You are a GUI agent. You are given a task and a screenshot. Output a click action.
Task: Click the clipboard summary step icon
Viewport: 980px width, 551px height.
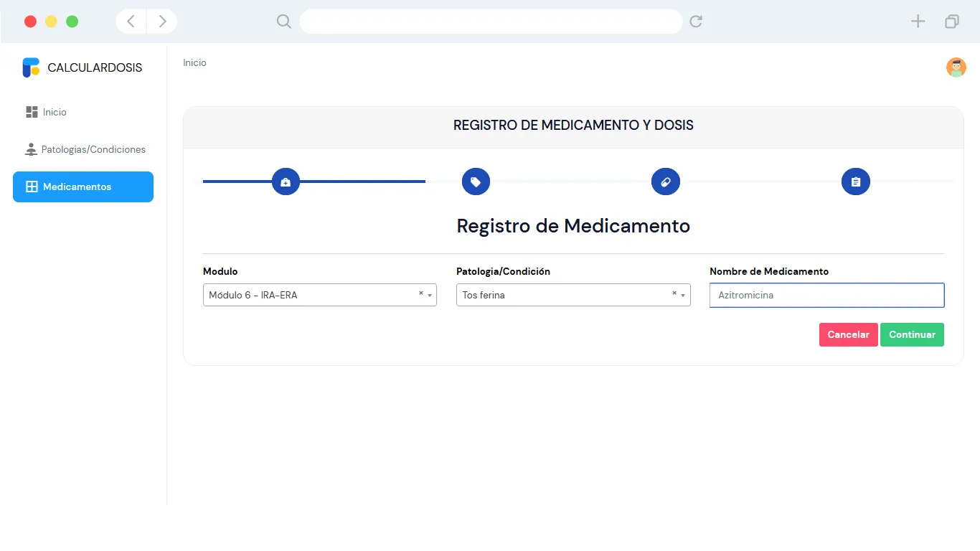pyautogui.click(x=855, y=182)
